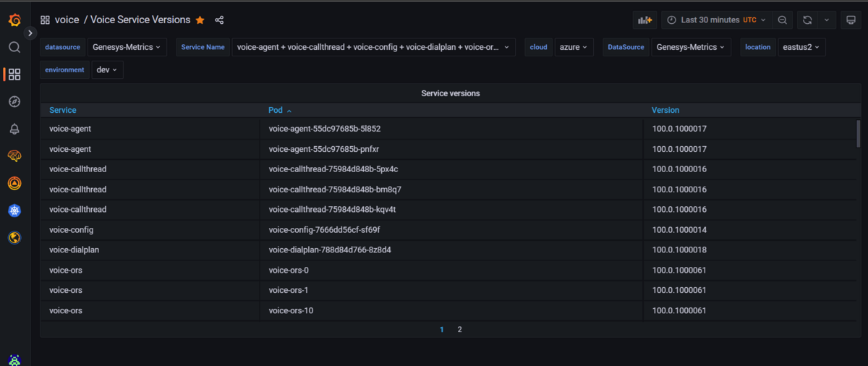Share the dashboard via share icon
Image resolution: width=868 pixels, height=366 pixels.
219,20
